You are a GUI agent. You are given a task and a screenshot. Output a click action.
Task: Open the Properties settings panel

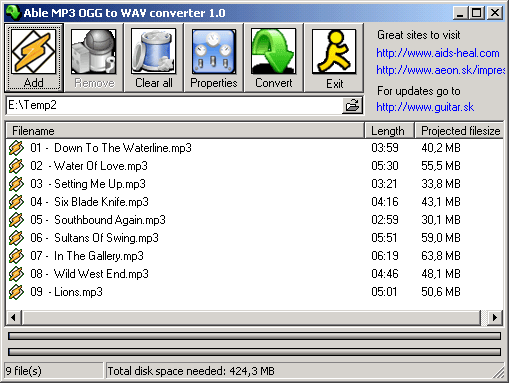coord(214,58)
